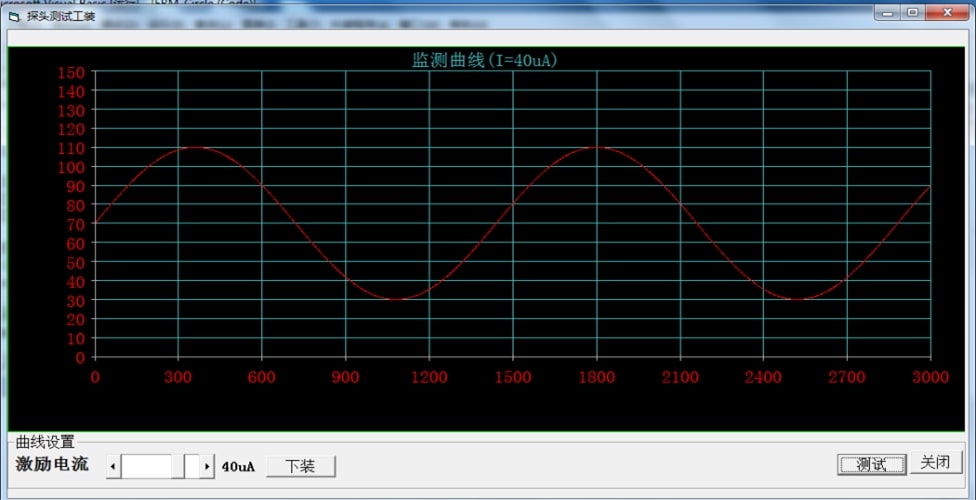Viewport: 976px width, 500px height.
Task: Click x-axis label 2100
Action: pos(680,377)
